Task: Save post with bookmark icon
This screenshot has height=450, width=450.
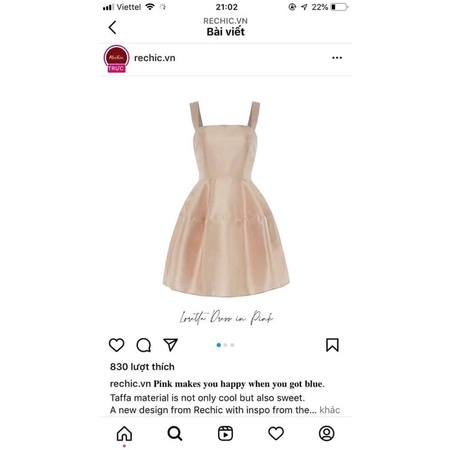Action: click(x=332, y=345)
